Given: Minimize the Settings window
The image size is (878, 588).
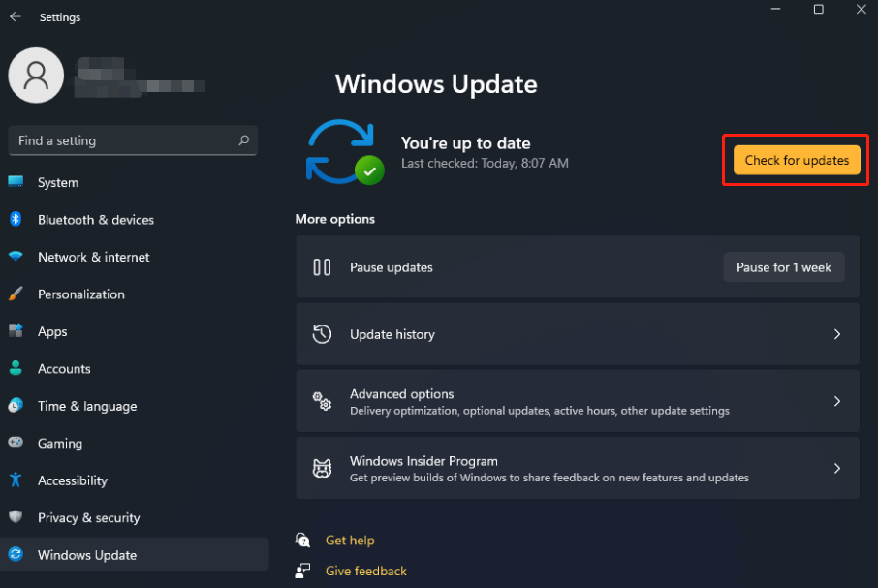Looking at the screenshot, I should pyautogui.click(x=775, y=10).
